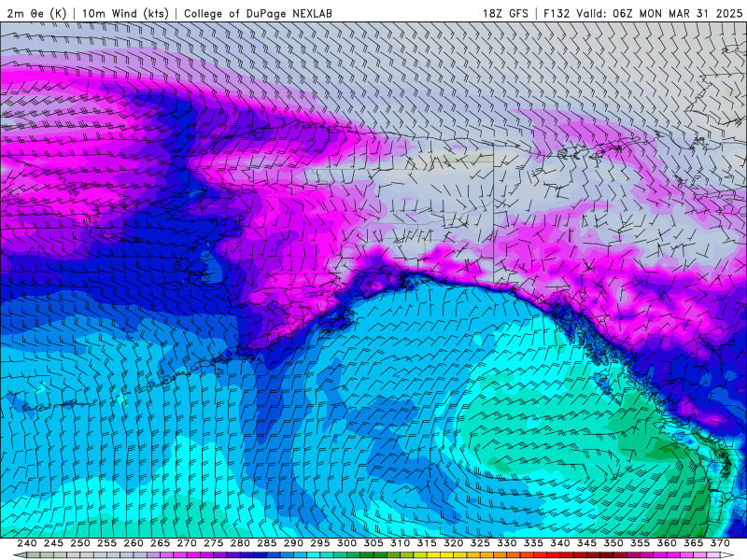Click the 265 scale label
747x560 pixels.
point(160,543)
